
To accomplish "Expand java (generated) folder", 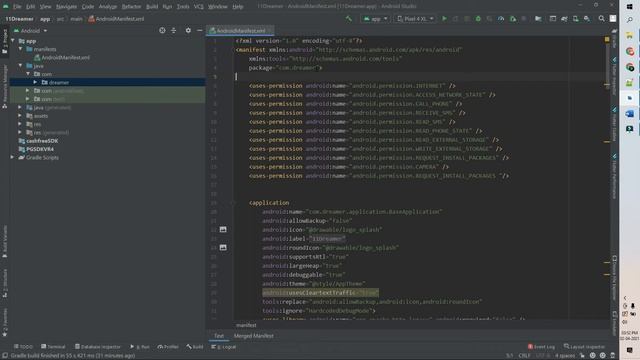I will point(20,107).
